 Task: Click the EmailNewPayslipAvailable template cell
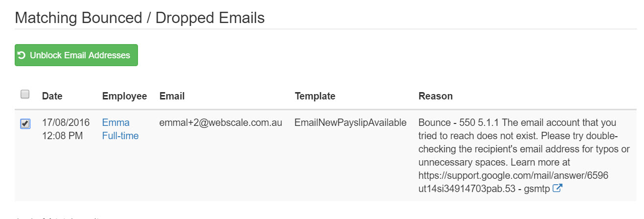pyautogui.click(x=350, y=123)
